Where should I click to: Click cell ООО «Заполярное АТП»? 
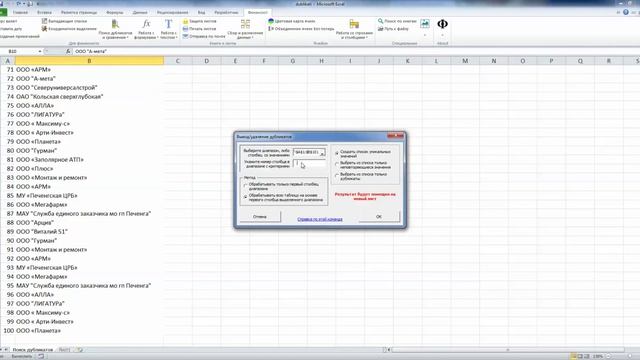point(89,160)
